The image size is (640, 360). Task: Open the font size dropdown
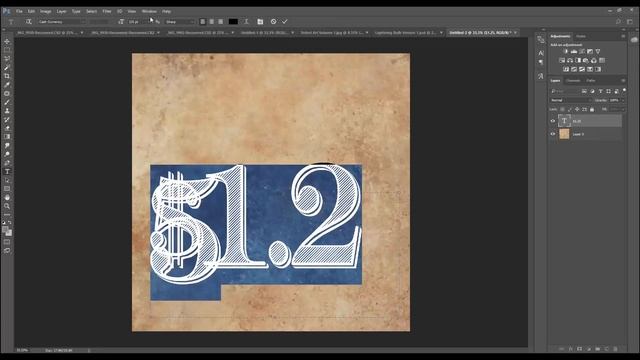pos(138,22)
